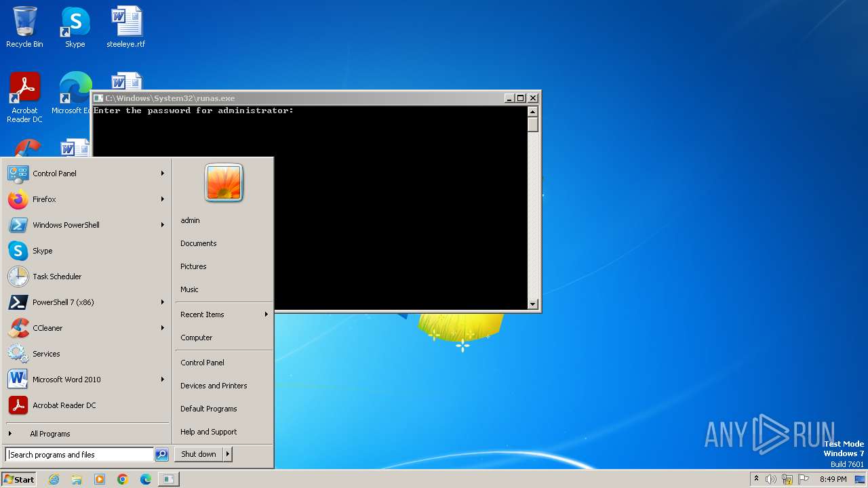Open Documents from Start menu
The image size is (868, 488).
[224, 243]
